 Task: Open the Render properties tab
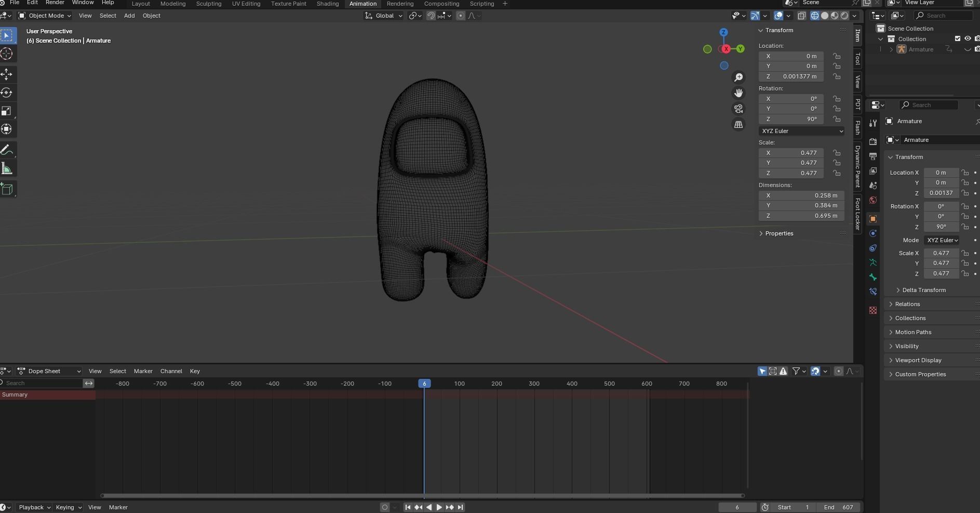[873, 141]
